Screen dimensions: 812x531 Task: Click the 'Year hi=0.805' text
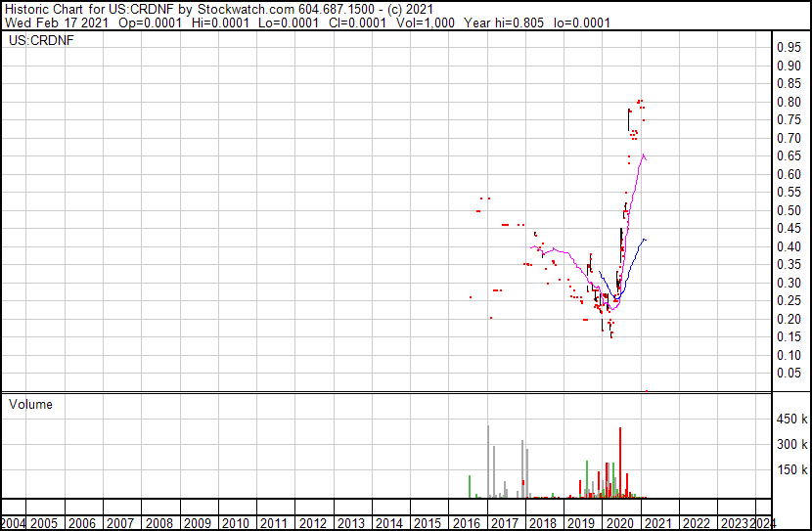(504, 22)
